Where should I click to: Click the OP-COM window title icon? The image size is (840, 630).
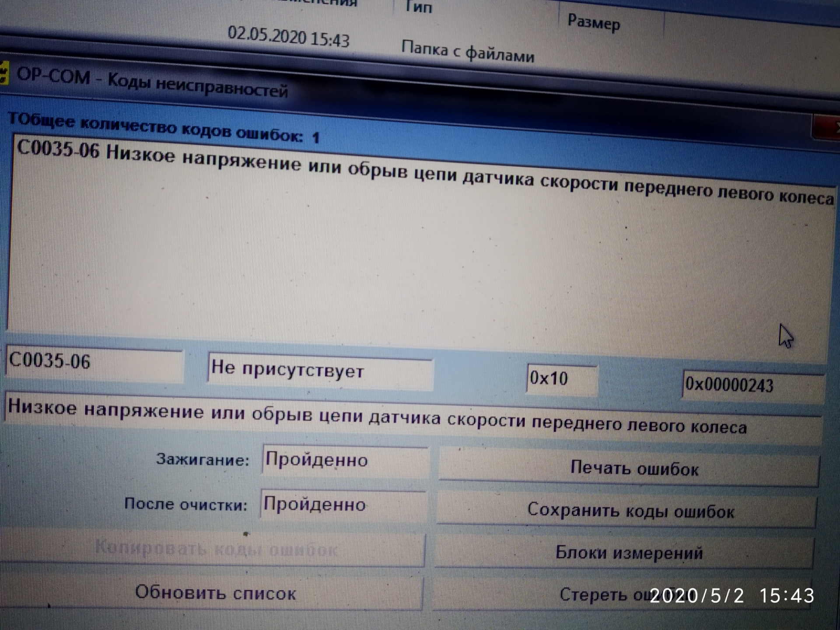[3, 73]
